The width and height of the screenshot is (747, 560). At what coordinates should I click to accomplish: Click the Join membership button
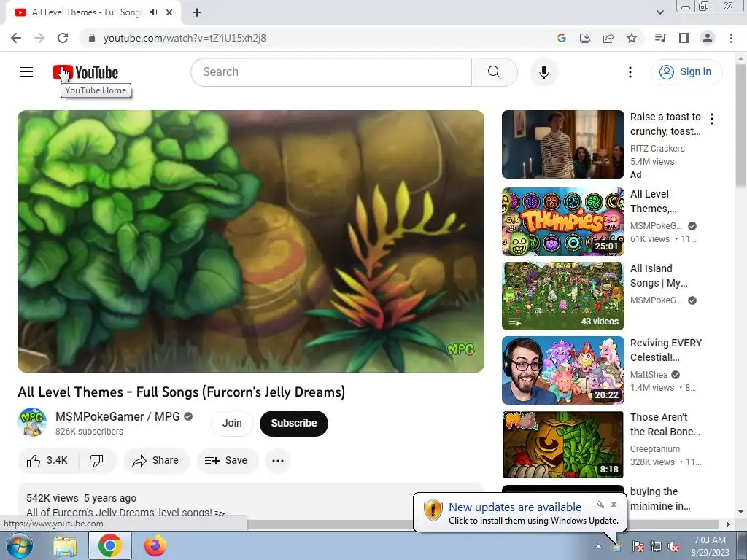(232, 423)
